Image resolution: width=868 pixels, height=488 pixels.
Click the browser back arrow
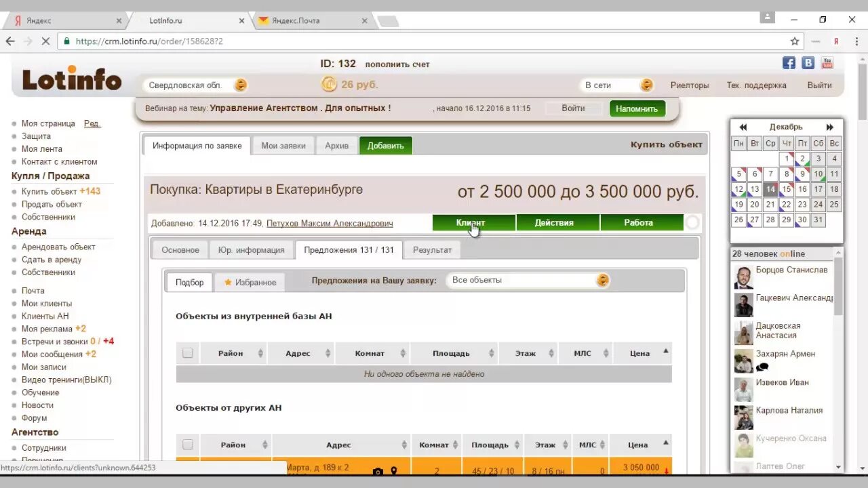point(10,41)
